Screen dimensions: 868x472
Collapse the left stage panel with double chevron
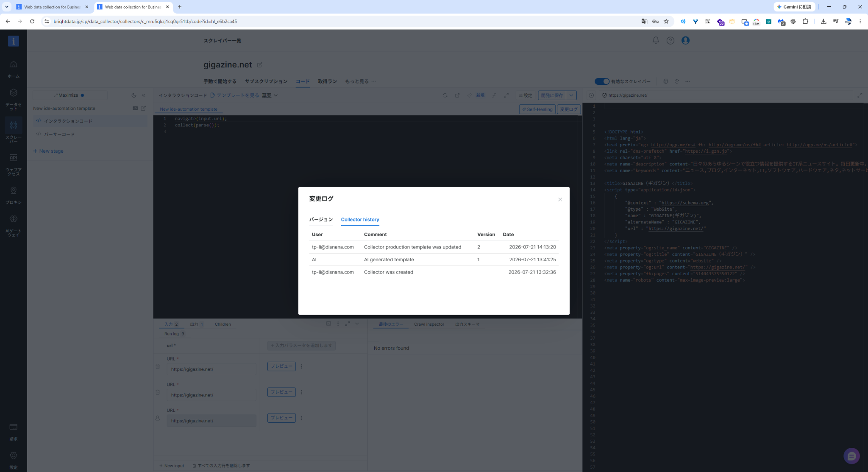click(x=144, y=95)
